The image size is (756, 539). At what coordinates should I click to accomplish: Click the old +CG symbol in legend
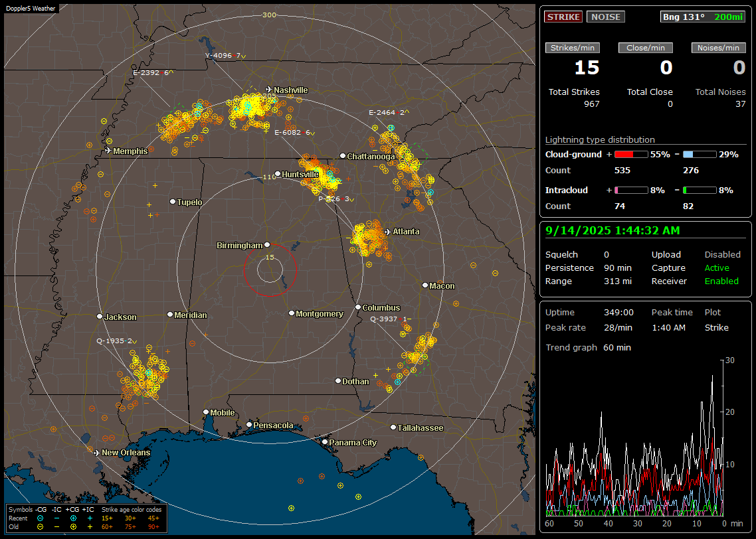[73, 527]
